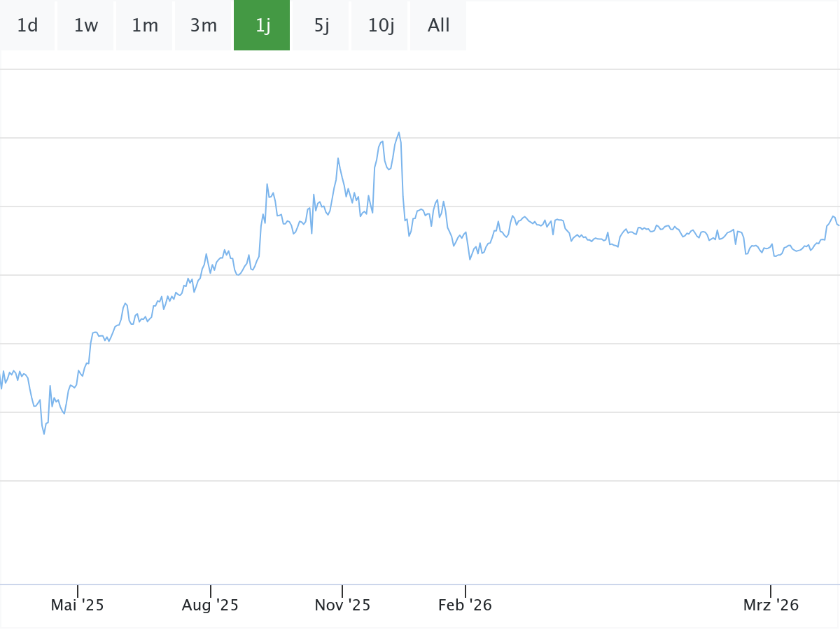Choose the 1m time range
Viewport: 840px width, 630px height.
point(144,26)
